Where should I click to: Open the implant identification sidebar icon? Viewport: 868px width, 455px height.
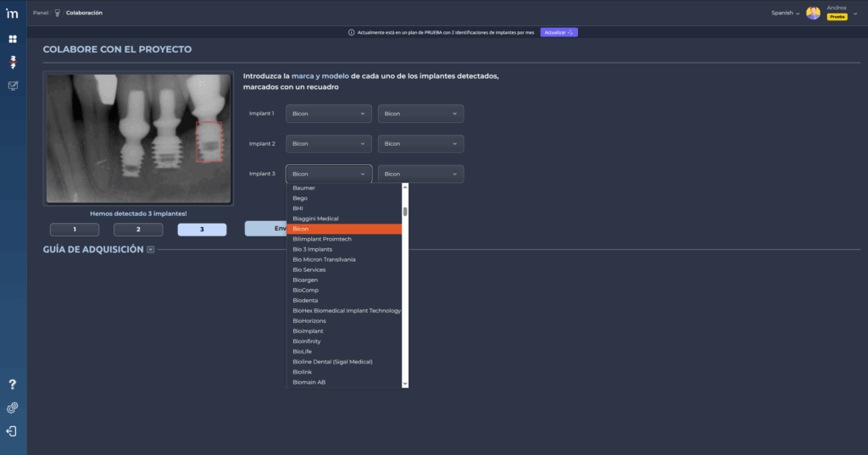click(x=14, y=62)
